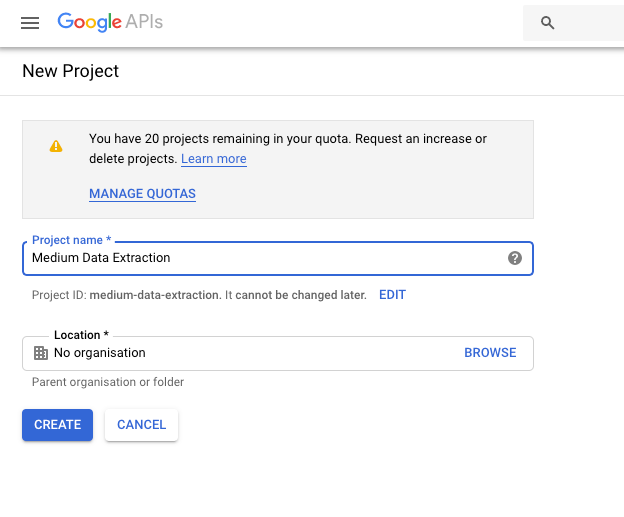The height and width of the screenshot is (517, 624).
Task: Open the Learn more link
Action: tap(214, 159)
